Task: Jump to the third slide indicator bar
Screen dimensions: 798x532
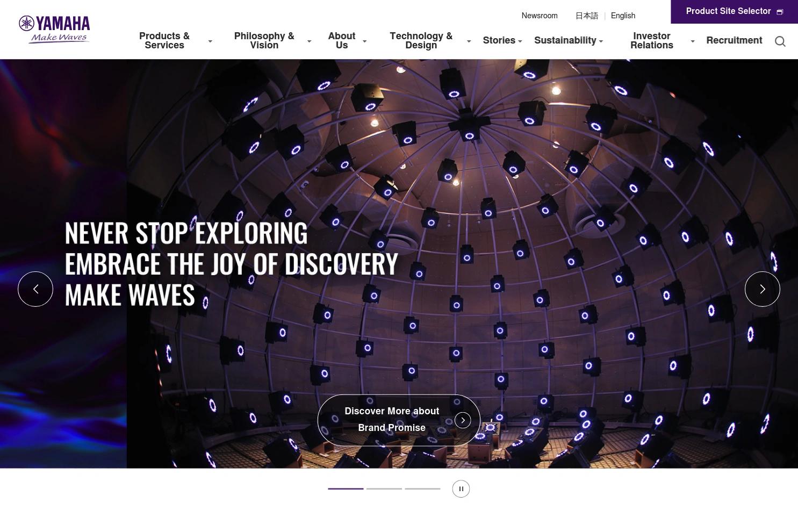Action: (422, 489)
